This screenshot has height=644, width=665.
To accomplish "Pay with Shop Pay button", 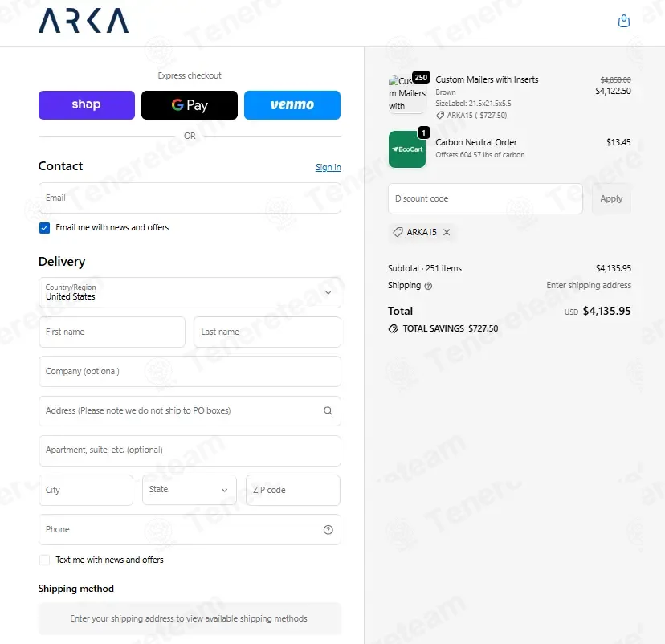I will [x=87, y=104].
